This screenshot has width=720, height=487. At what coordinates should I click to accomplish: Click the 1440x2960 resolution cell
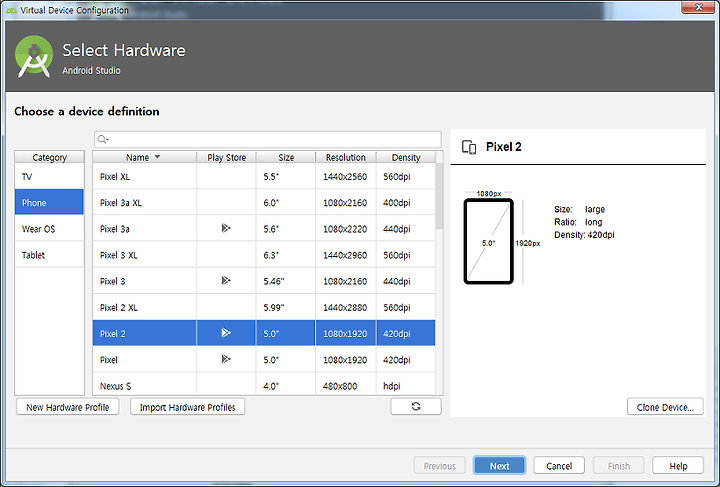point(345,255)
